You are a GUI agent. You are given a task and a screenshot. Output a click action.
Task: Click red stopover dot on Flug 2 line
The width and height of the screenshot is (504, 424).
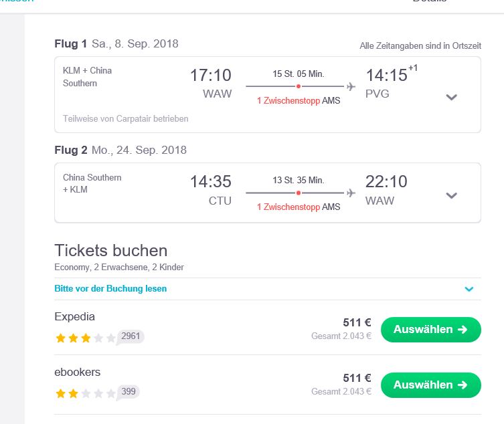(299, 193)
